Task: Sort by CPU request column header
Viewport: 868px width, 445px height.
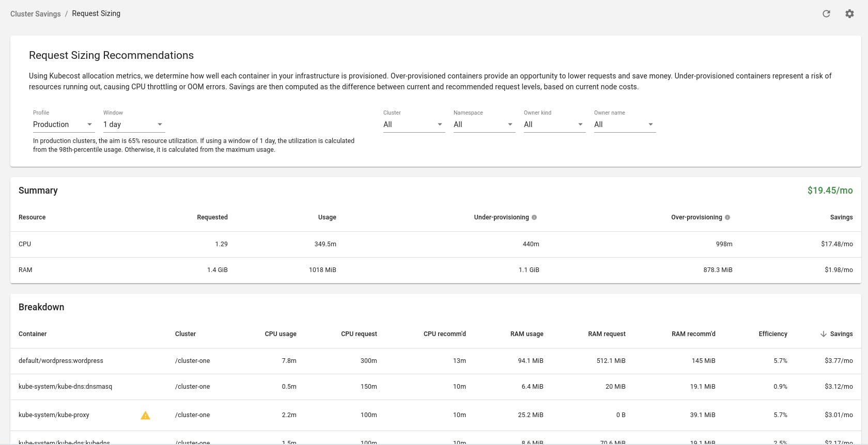Action: tap(359, 334)
